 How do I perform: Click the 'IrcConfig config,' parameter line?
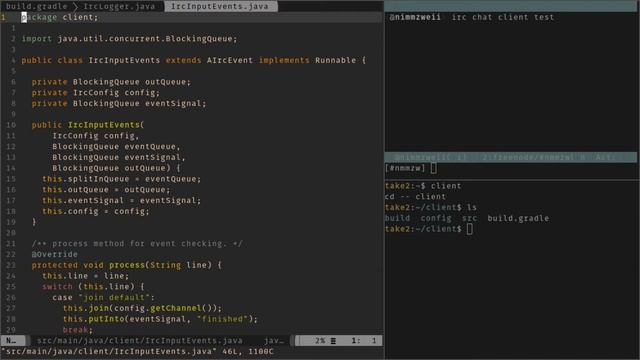tap(96, 136)
